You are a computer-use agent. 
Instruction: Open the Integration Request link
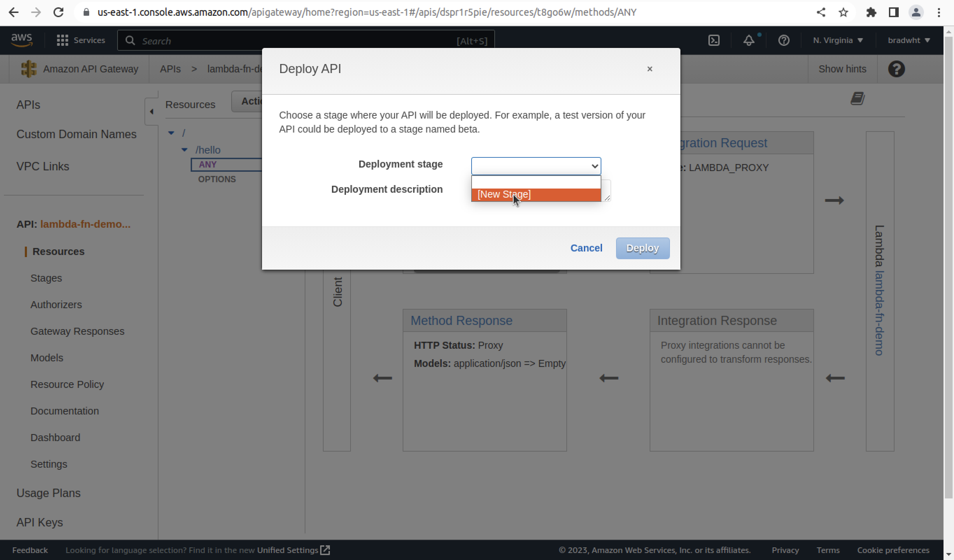723,143
